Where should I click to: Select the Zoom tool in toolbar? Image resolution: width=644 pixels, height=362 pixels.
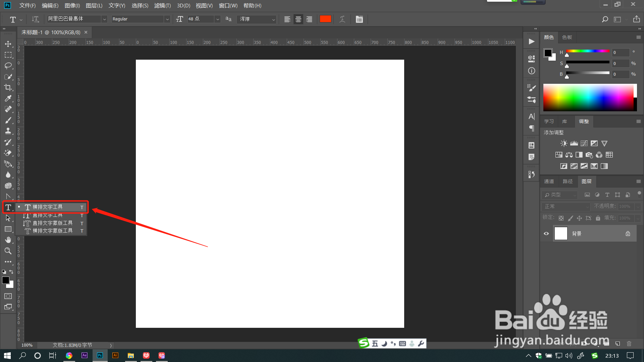tap(8, 251)
